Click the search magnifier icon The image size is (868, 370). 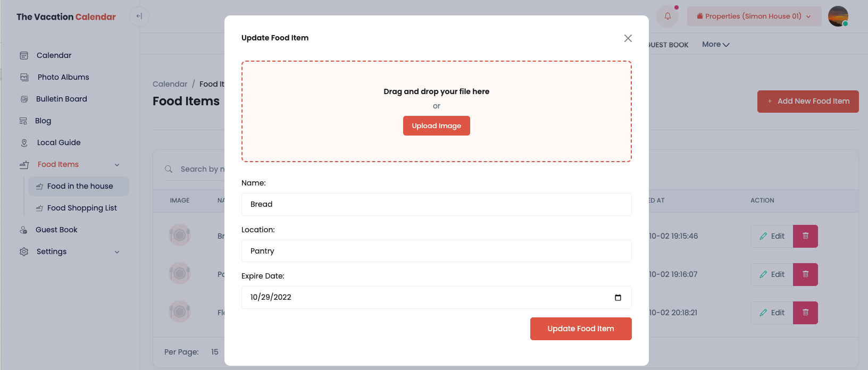click(x=169, y=169)
